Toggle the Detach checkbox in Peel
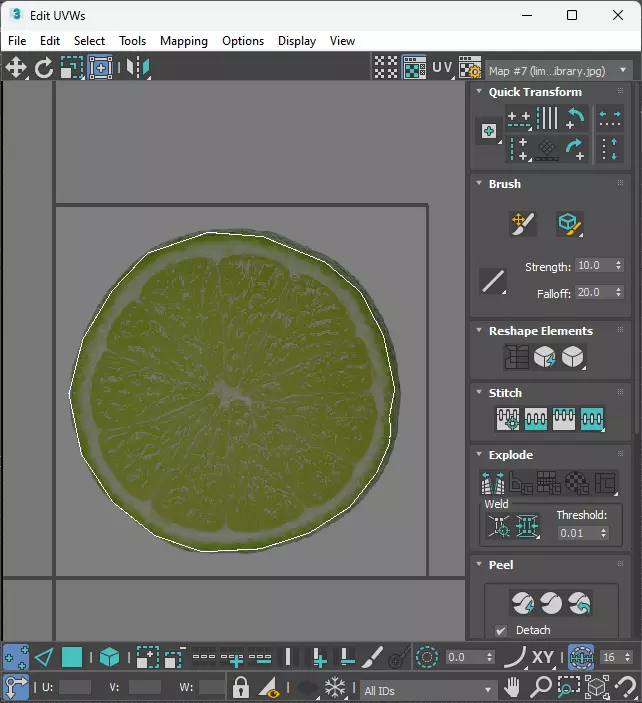The image size is (642, 703). (501, 630)
